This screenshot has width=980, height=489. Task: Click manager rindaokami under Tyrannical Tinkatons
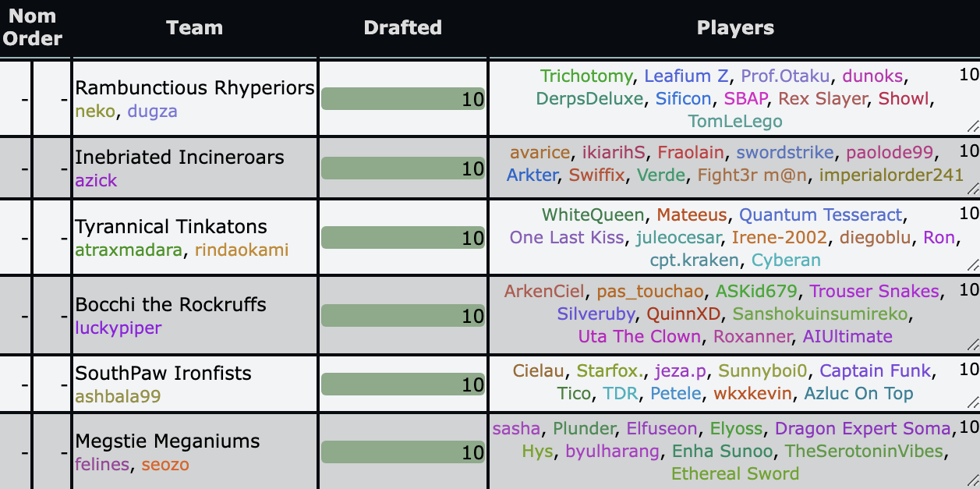pos(242,250)
